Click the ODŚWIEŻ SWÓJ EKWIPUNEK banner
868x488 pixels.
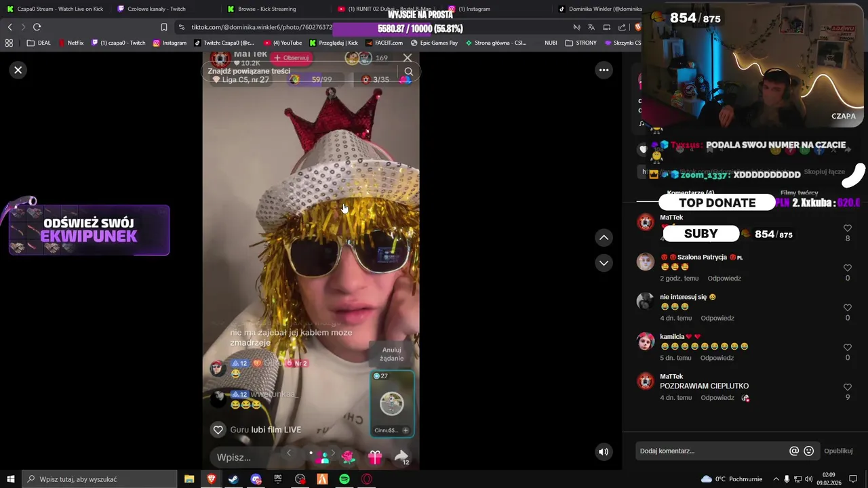[89, 230]
